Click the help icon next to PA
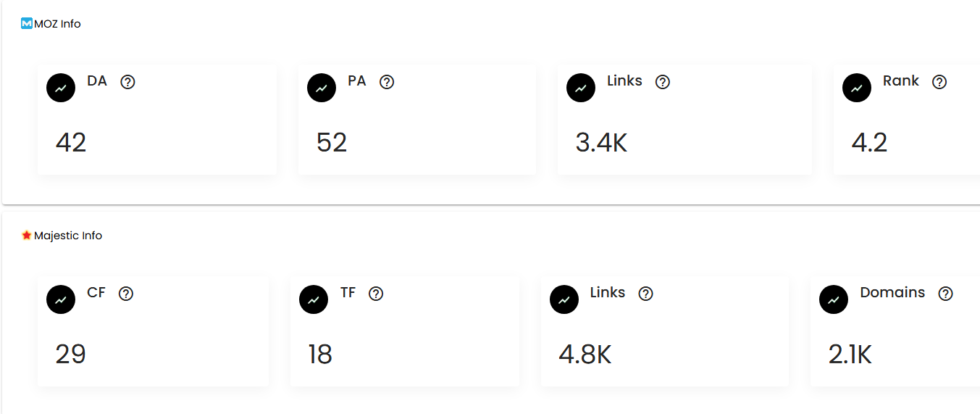The image size is (980, 414). 387,82
